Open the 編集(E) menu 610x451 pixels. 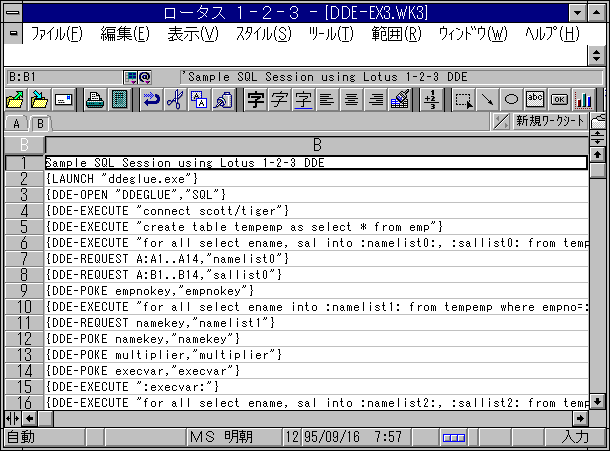click(125, 34)
